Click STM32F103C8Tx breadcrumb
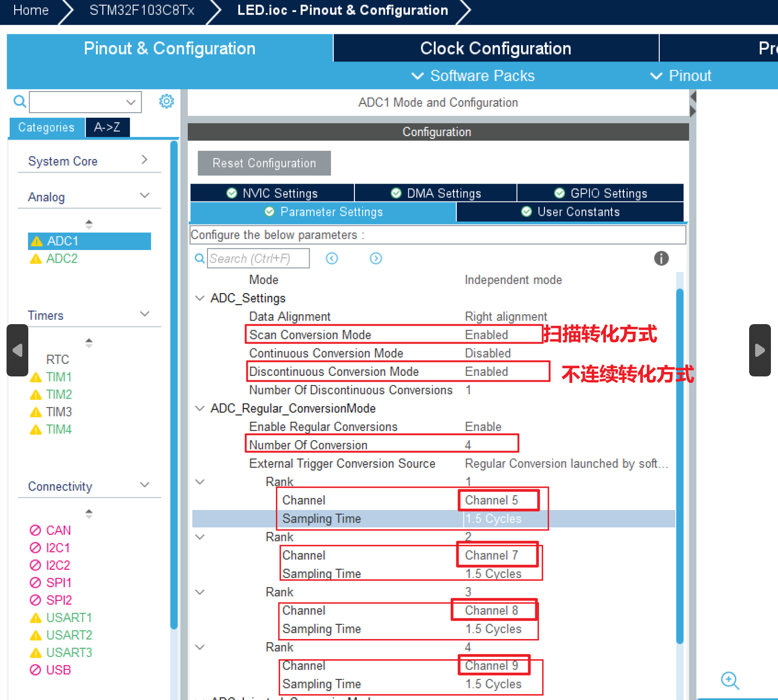The width and height of the screenshot is (778, 700). [142, 10]
